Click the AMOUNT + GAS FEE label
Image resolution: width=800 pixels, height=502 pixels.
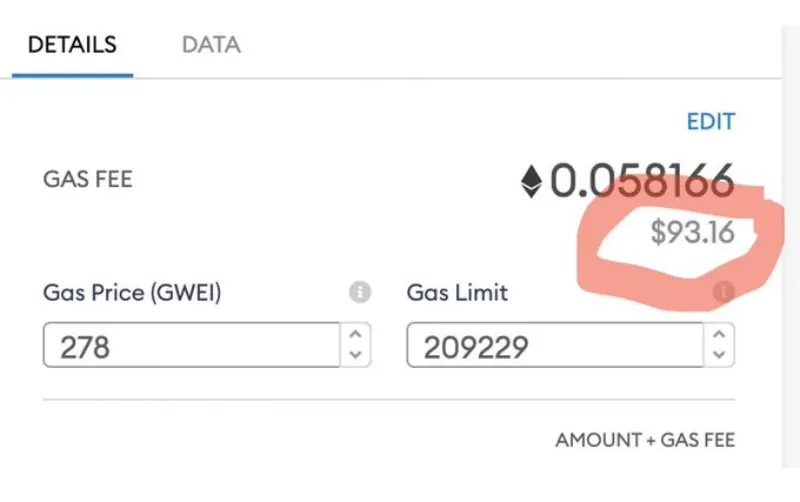[645, 440]
